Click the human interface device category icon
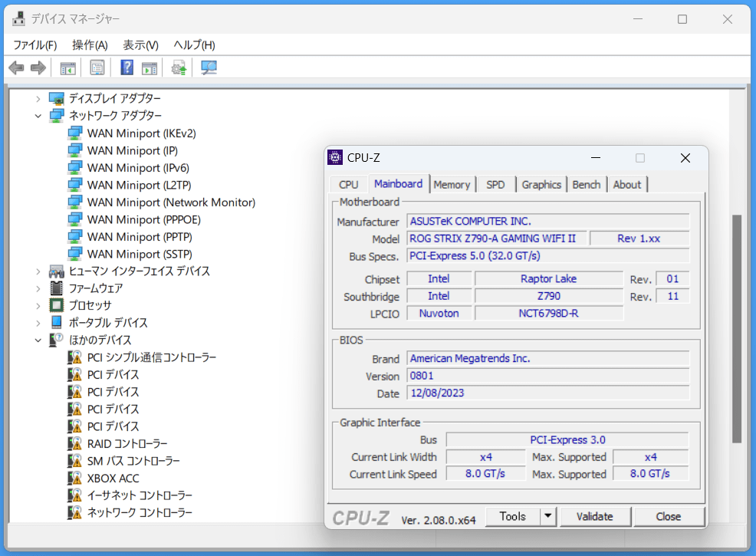756x556 pixels. [57, 271]
